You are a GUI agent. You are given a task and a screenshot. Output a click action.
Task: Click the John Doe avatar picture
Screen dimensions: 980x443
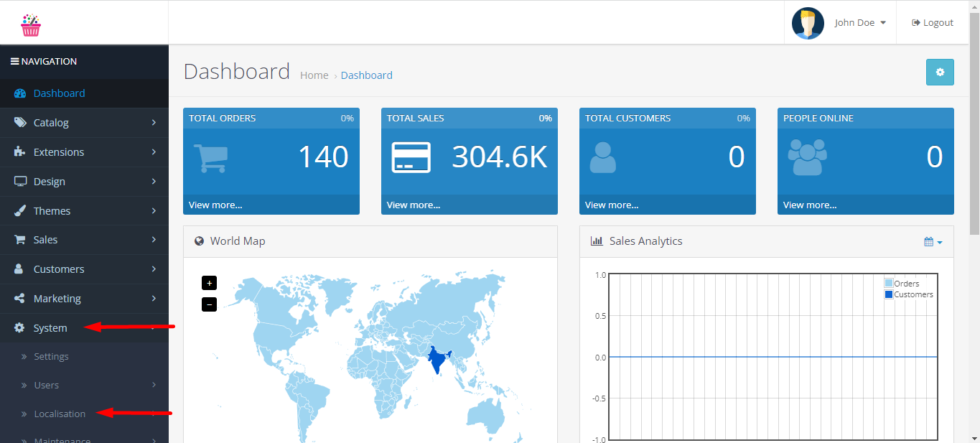point(808,23)
